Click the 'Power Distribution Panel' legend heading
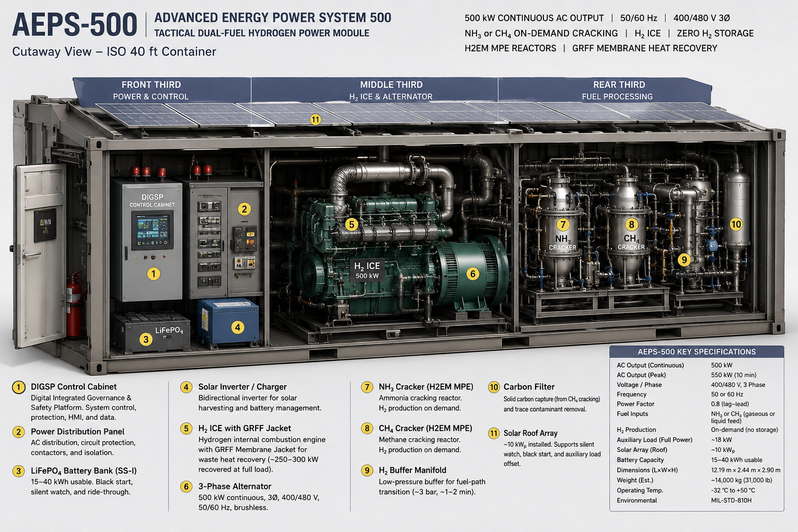Image resolution: width=798 pixels, height=532 pixels. tap(77, 432)
